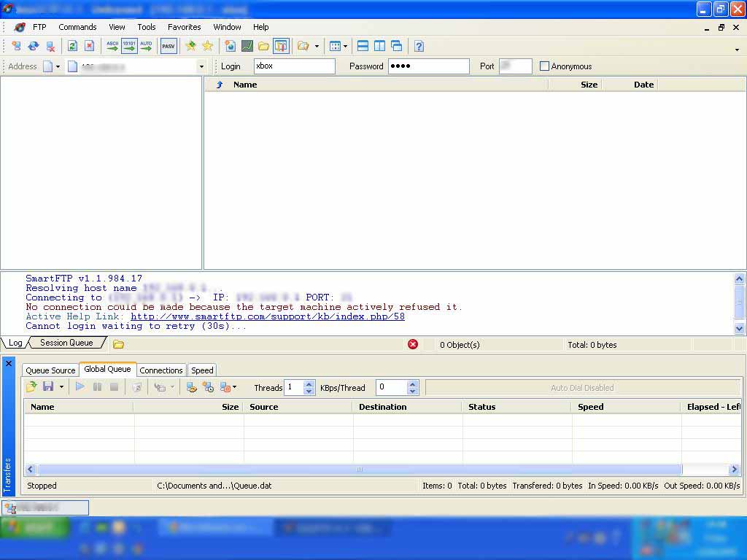This screenshot has width=747, height=560.
Task: Click the Help question mark icon
Action: pos(419,46)
